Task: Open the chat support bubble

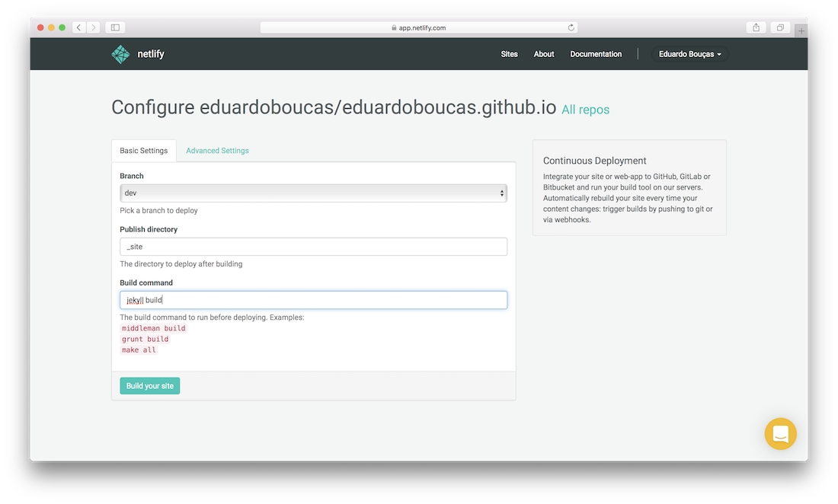Action: 780,434
